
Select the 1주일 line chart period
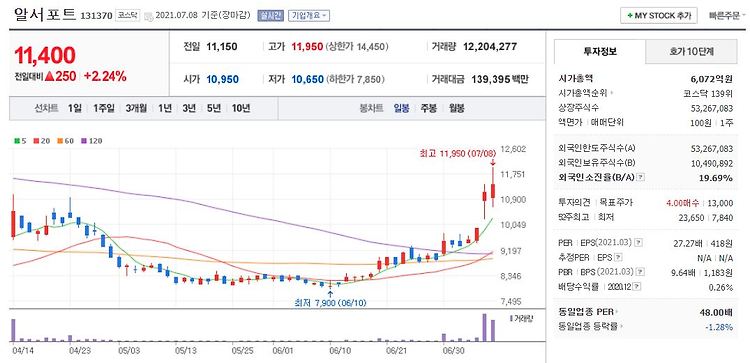click(104, 108)
